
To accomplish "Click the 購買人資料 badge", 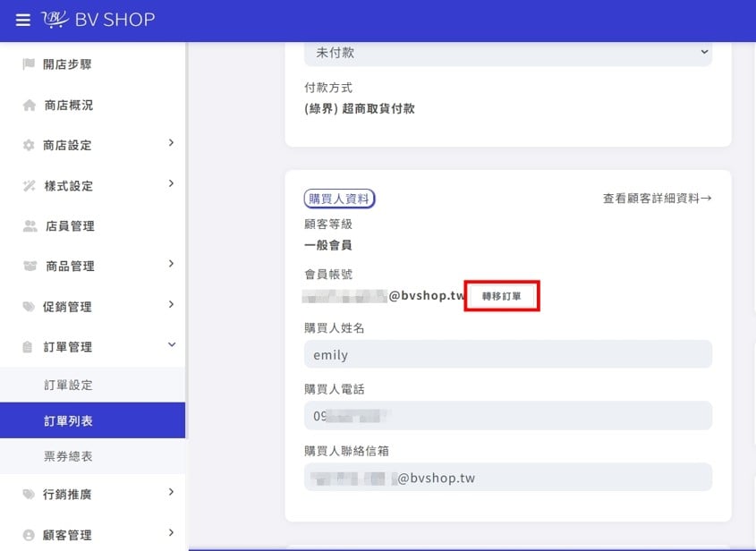I will click(x=339, y=199).
